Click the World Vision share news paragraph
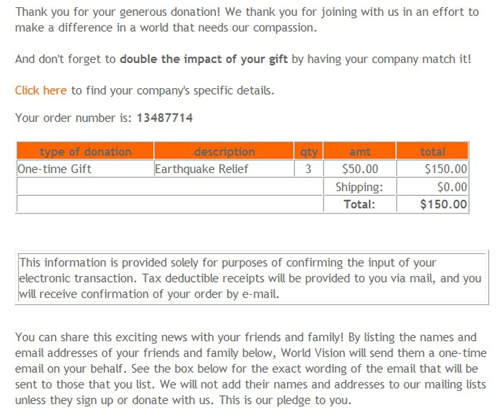The width and height of the screenshot is (500, 415). pos(251,368)
